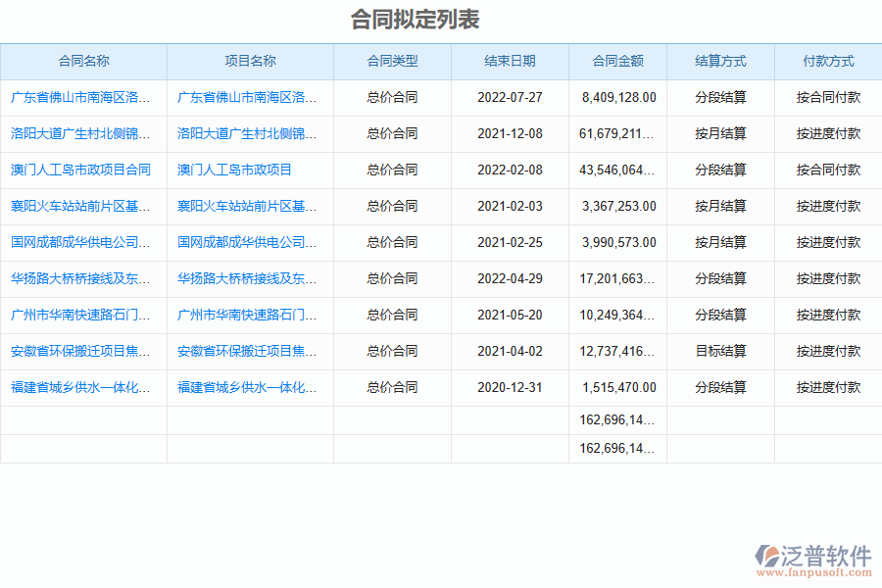
Task: Click the 广州市华南快速路石门 project link
Action: tap(247, 315)
